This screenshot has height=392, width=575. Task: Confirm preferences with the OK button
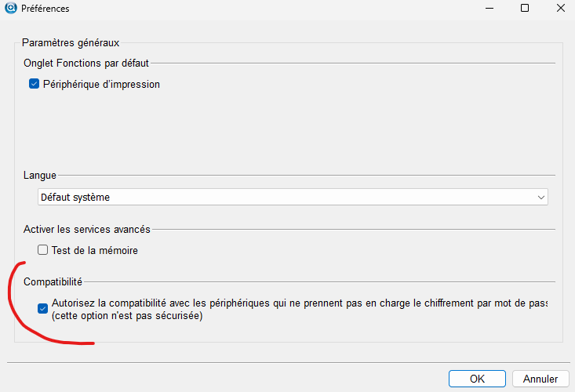click(477, 379)
